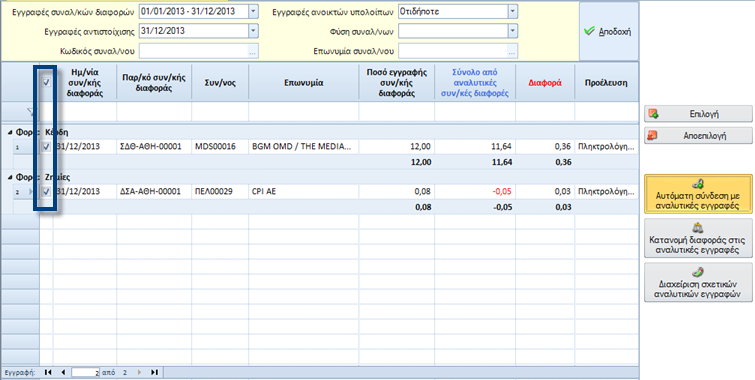Collapse the Κέρδη group
The width and height of the screenshot is (755, 380).
[10, 132]
